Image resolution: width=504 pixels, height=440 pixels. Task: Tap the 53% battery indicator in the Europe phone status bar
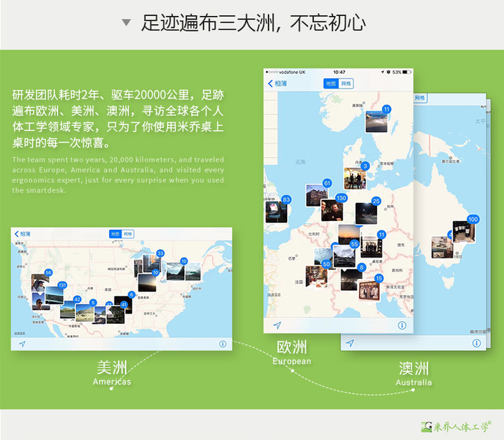click(x=401, y=72)
